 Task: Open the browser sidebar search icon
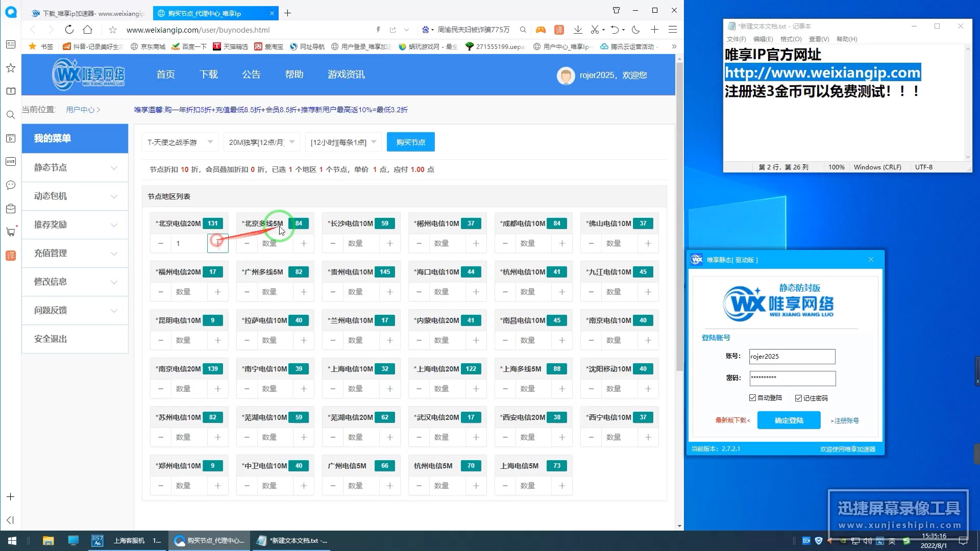click(x=11, y=115)
